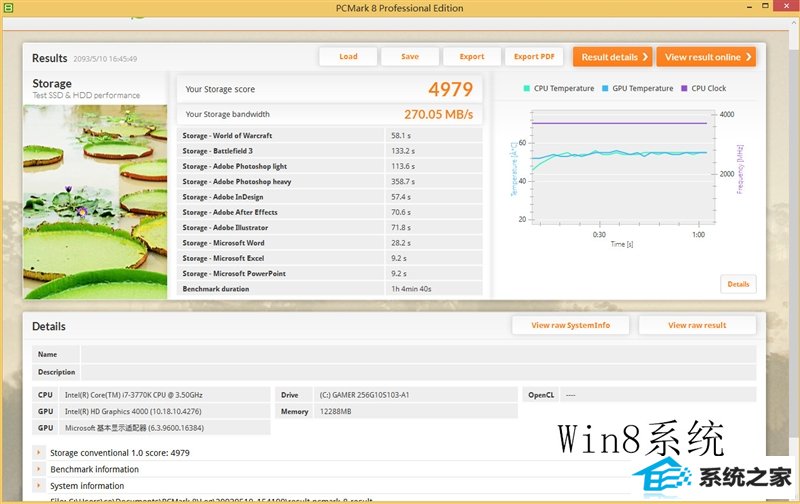This screenshot has width=800, height=504.
Task: Click the 1h 4min 40s duration value
Action: pos(411,289)
